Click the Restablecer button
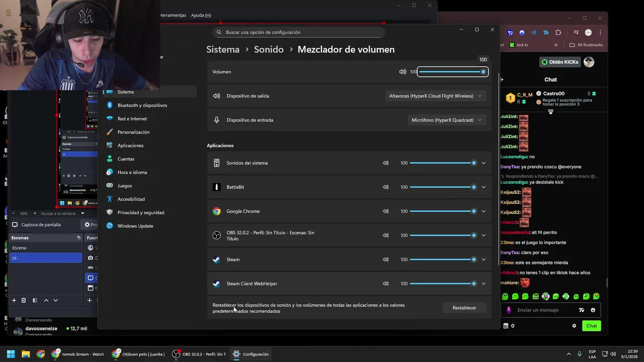644x362 pixels. point(464,308)
